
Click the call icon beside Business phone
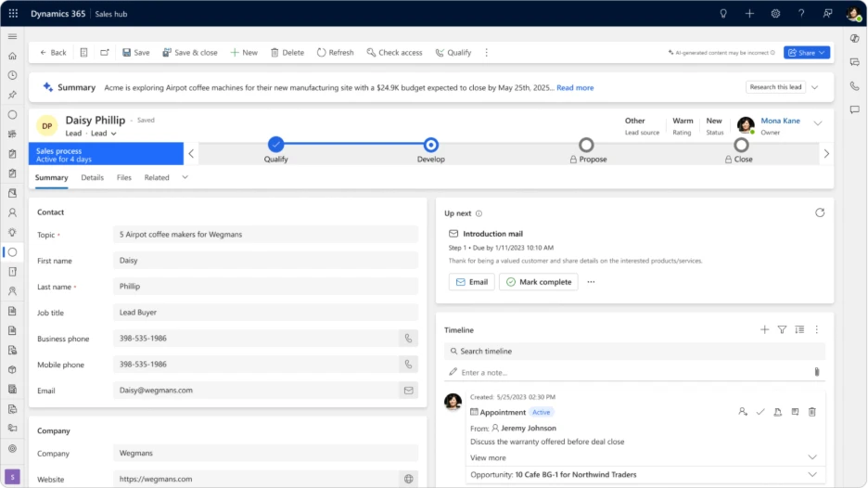coord(407,339)
